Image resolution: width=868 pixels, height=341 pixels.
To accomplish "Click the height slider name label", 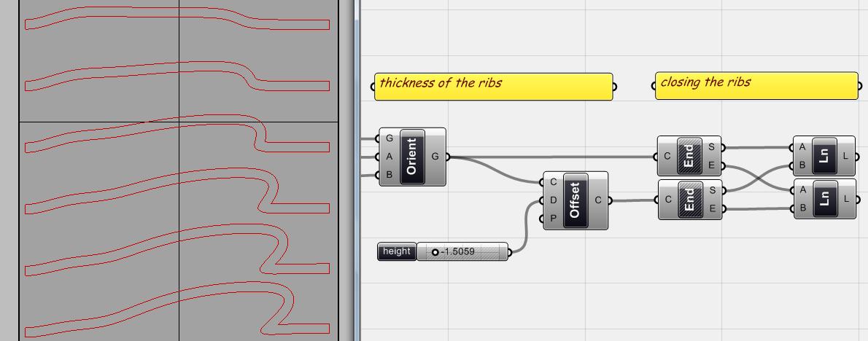I will click(397, 251).
